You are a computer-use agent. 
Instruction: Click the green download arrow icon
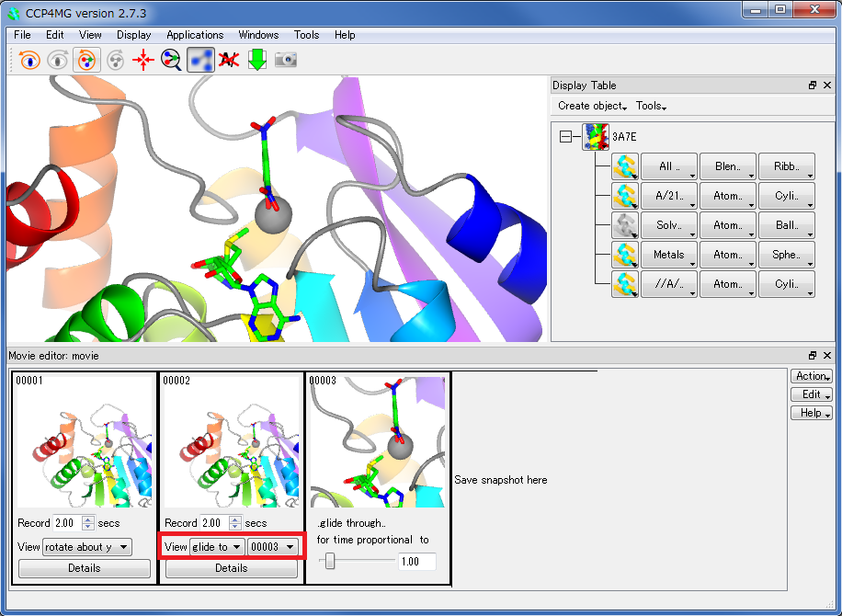point(257,60)
